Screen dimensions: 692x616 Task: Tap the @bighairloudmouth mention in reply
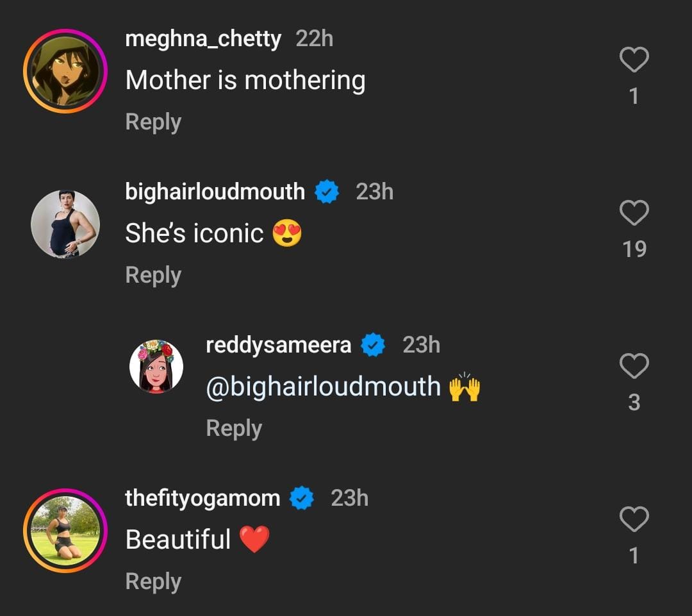(x=324, y=387)
